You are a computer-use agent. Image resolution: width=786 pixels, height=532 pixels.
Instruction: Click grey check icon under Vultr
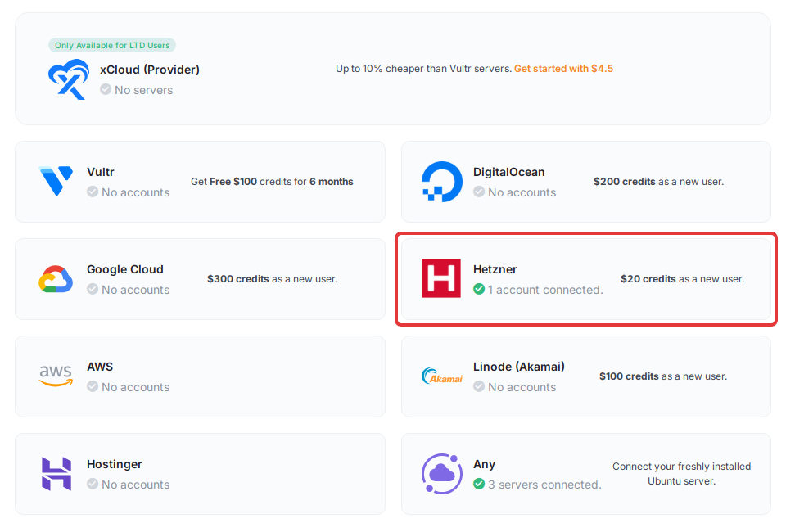[x=93, y=192]
